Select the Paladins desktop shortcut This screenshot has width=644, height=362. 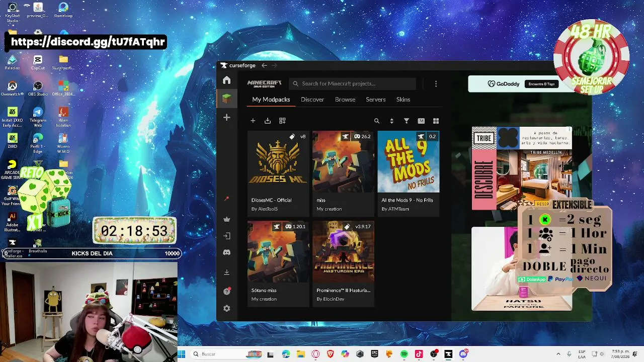click(13, 63)
